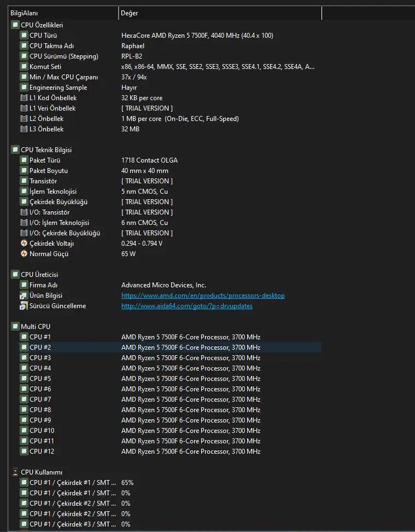Click the L3 Önbellek cache icon

coord(24,129)
